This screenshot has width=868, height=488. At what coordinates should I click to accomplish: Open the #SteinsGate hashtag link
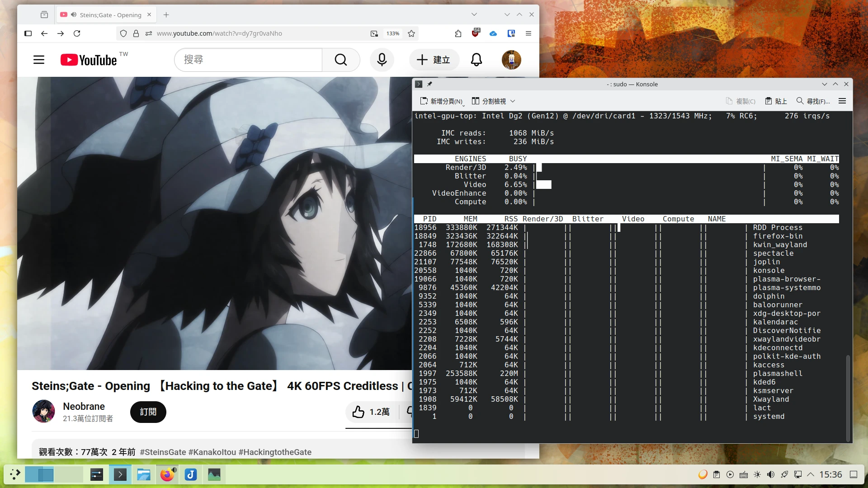163,452
